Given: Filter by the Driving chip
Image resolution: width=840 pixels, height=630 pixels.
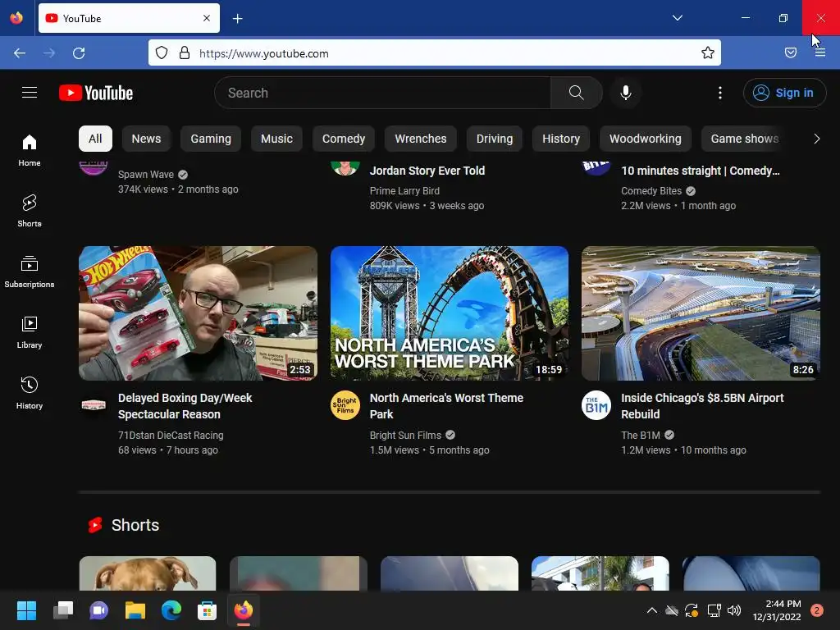Looking at the screenshot, I should click(x=495, y=139).
